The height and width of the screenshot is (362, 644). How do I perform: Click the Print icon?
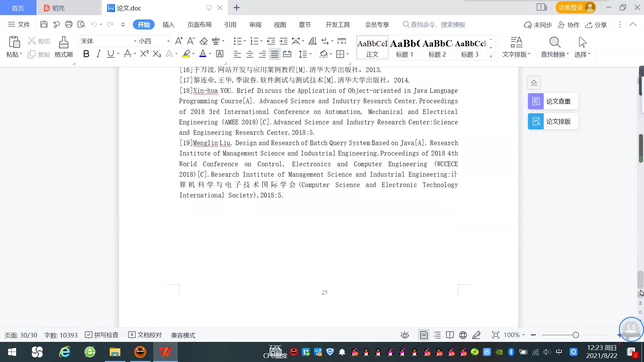69,24
